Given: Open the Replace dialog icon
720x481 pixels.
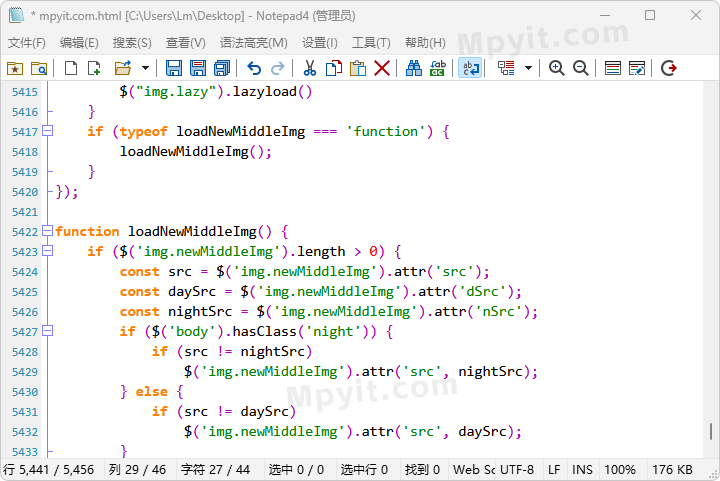Looking at the screenshot, I should (438, 68).
